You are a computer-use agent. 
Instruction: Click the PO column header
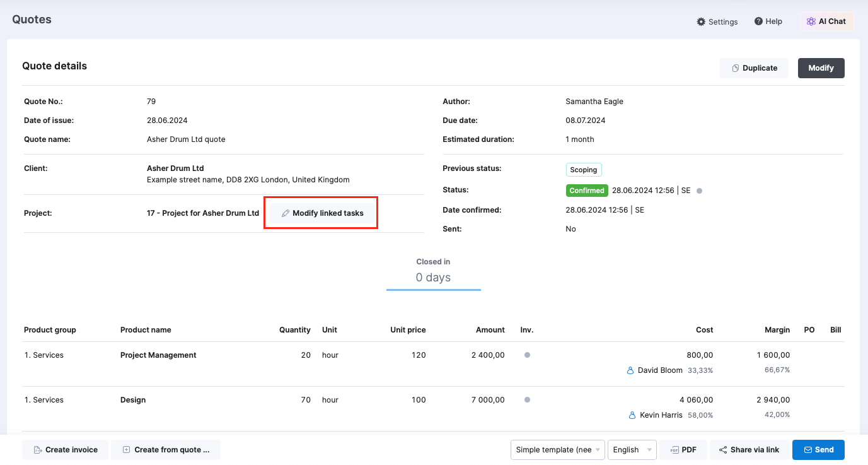(809, 330)
